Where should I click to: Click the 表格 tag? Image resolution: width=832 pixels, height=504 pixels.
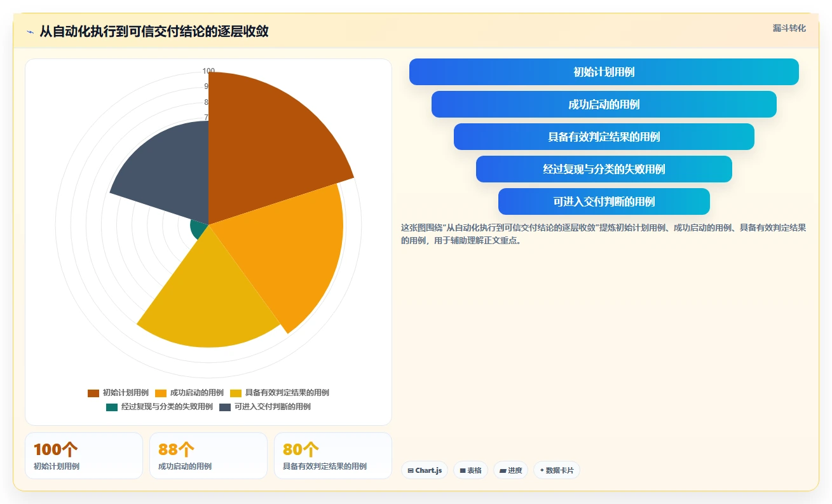pyautogui.click(x=470, y=470)
